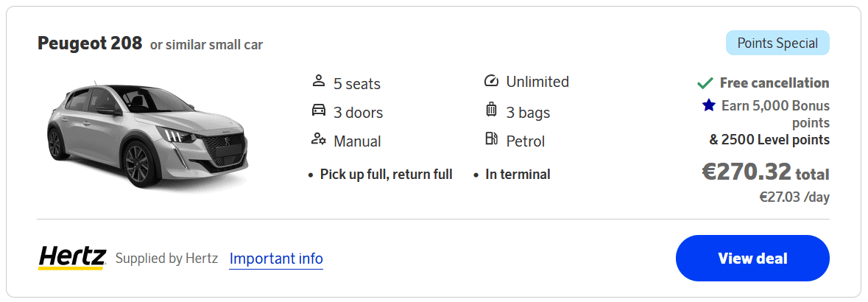Click the car doors icon
Screen dimensions: 868x302
pos(319,110)
